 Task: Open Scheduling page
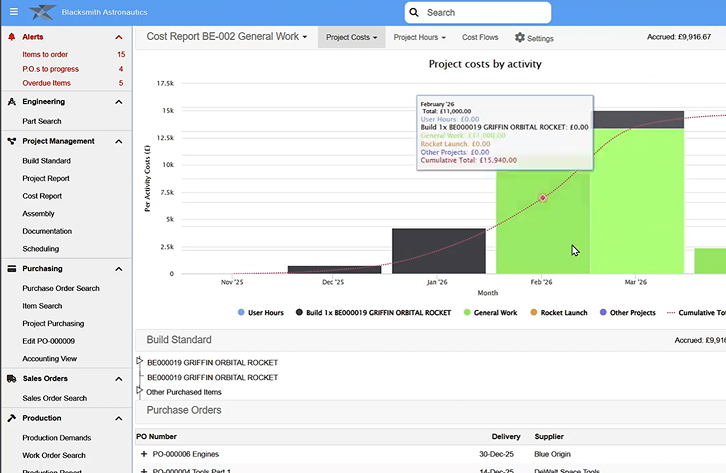tap(40, 249)
